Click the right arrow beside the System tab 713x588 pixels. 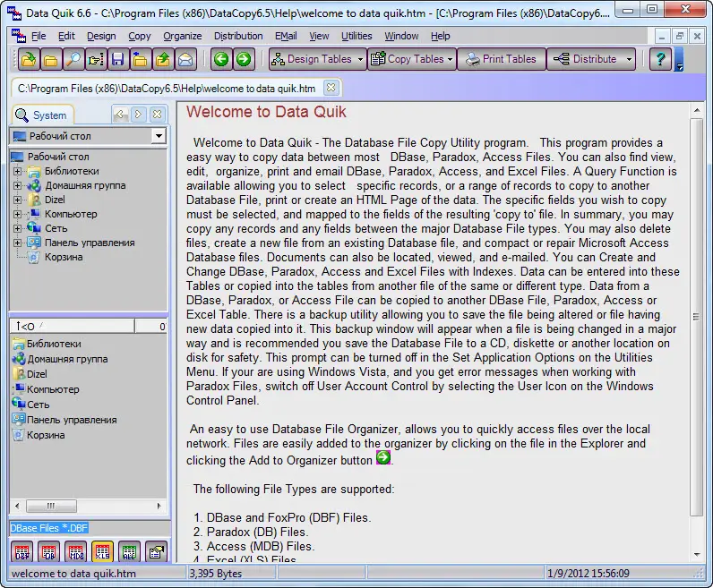(x=139, y=115)
